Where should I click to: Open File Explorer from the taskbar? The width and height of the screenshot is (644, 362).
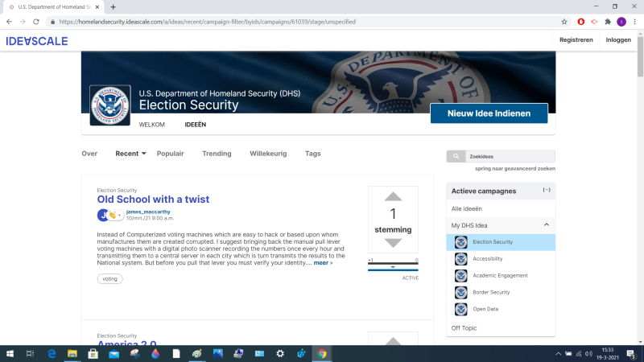tap(72, 353)
